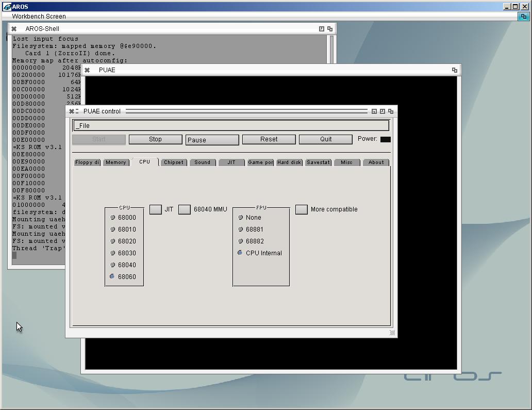Set FPU to None
Image resolution: width=532 pixels, height=410 pixels.
click(241, 217)
